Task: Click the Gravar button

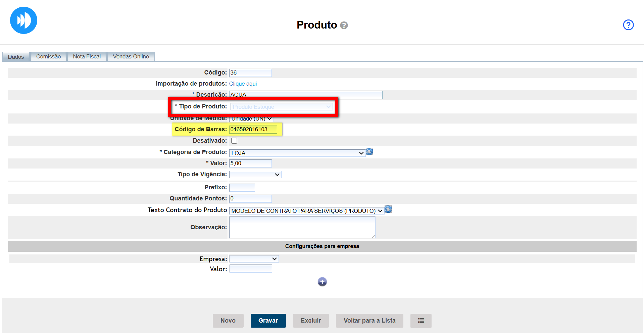Action: [x=268, y=321]
